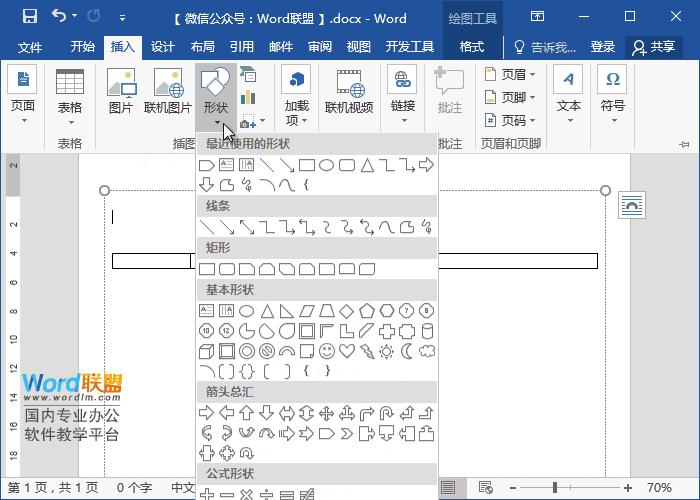Select the cylinder shape in 基本形状

click(x=427, y=331)
